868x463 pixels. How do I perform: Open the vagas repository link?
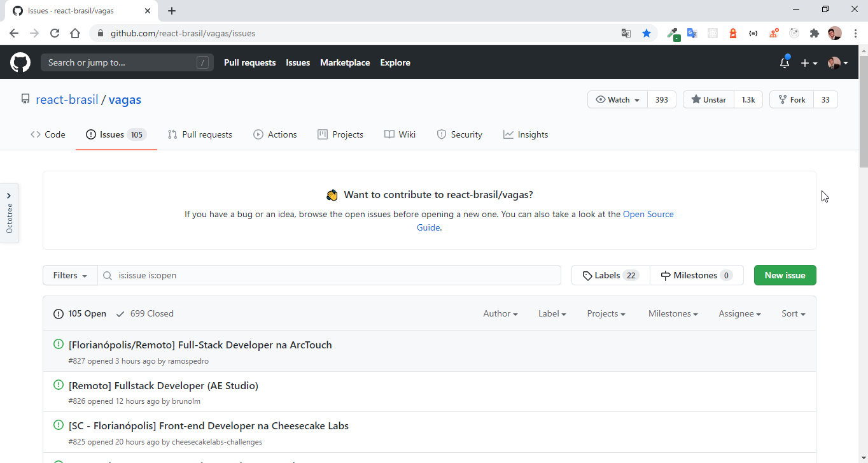125,99
